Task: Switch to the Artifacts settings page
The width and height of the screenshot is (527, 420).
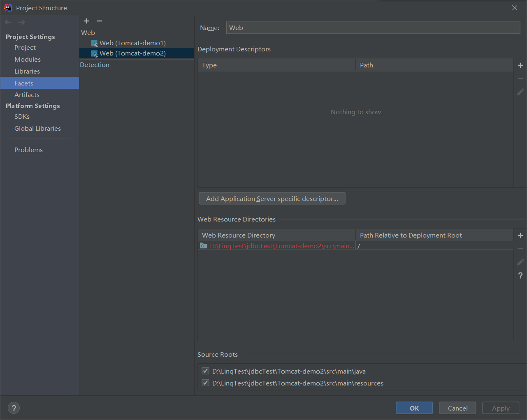Action: [x=27, y=95]
